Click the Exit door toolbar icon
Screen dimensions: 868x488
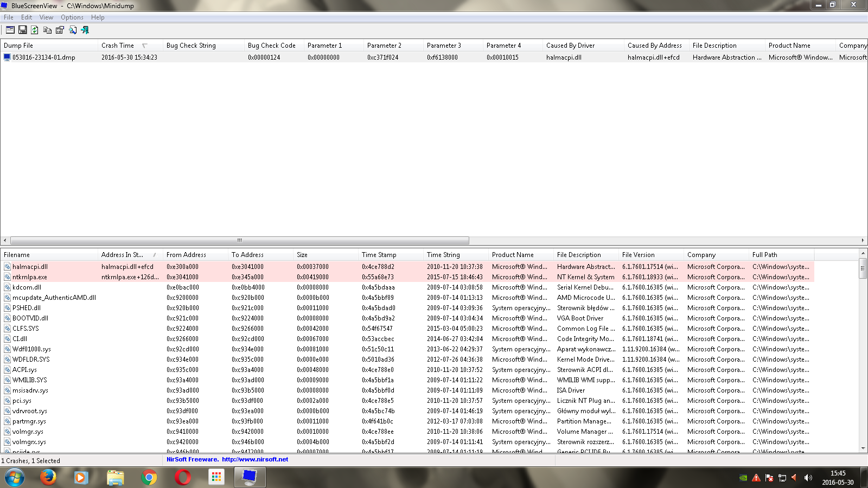click(85, 30)
